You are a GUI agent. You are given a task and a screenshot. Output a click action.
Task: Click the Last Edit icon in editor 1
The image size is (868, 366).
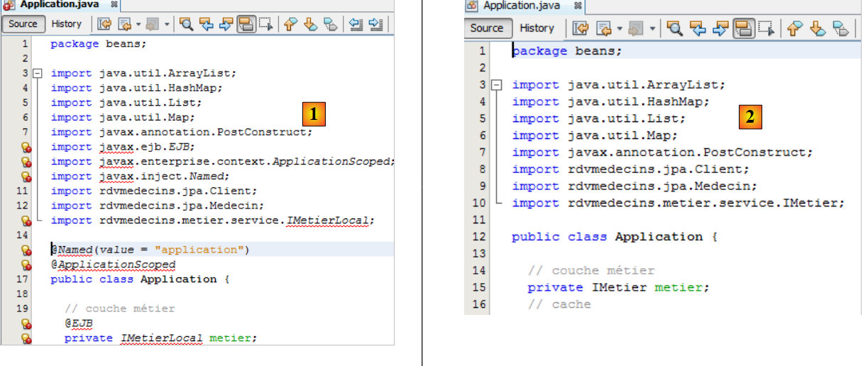pyautogui.click(x=104, y=24)
